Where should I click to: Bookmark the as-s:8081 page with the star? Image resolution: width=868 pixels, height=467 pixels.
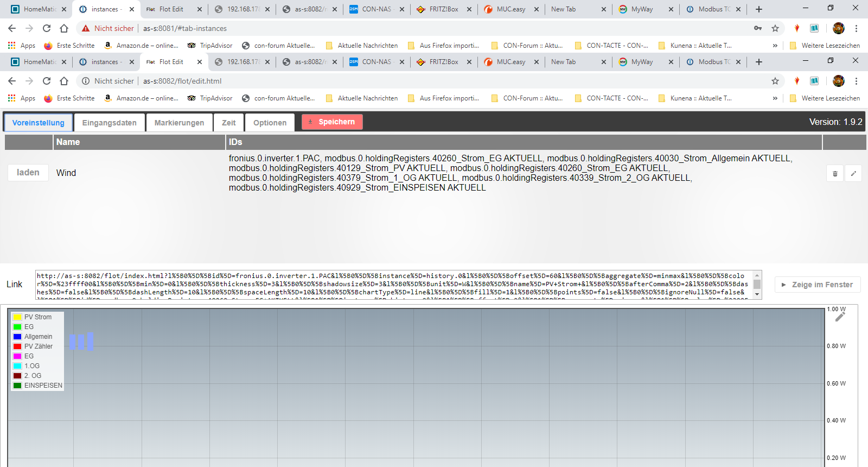(775, 28)
